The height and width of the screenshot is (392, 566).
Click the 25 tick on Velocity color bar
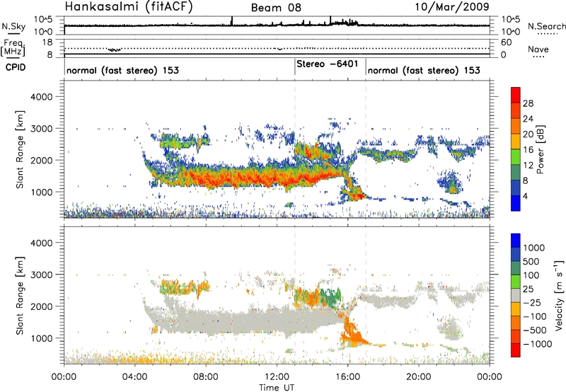529,289
